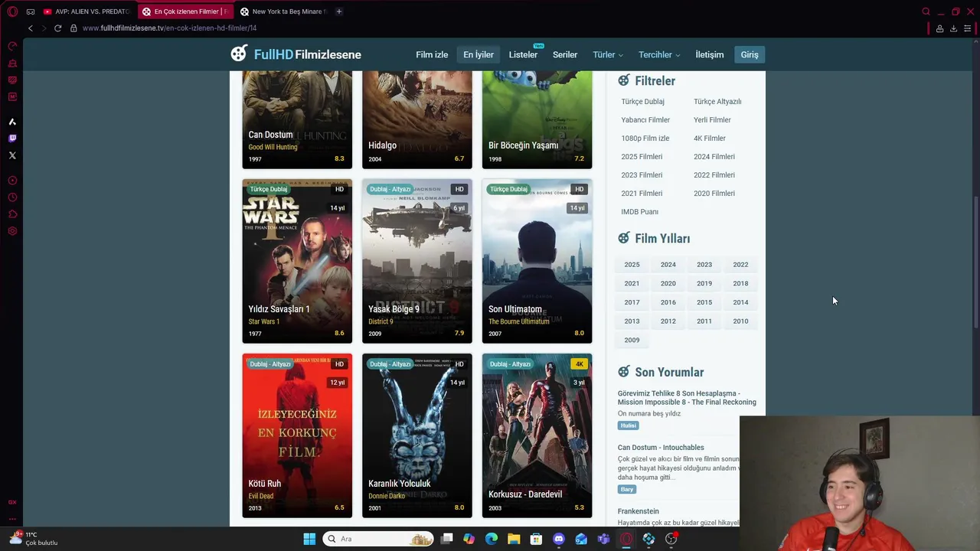Open the Son Ultimatom movie poster
This screenshot has height=551, width=980.
coord(537,261)
